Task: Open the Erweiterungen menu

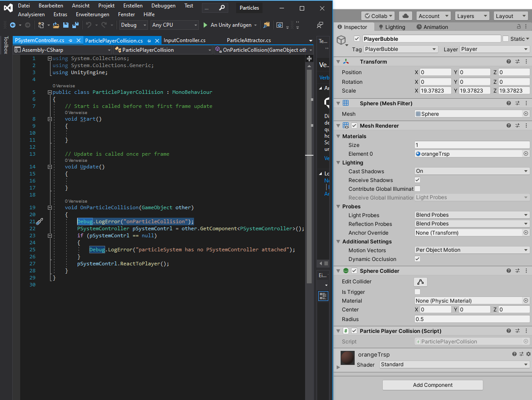Action: click(x=93, y=14)
